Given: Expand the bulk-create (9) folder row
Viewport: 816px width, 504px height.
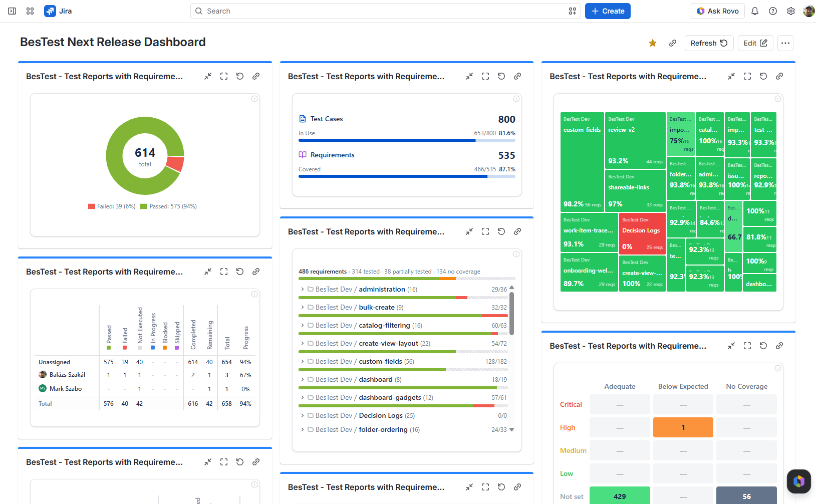Looking at the screenshot, I should pos(303,307).
